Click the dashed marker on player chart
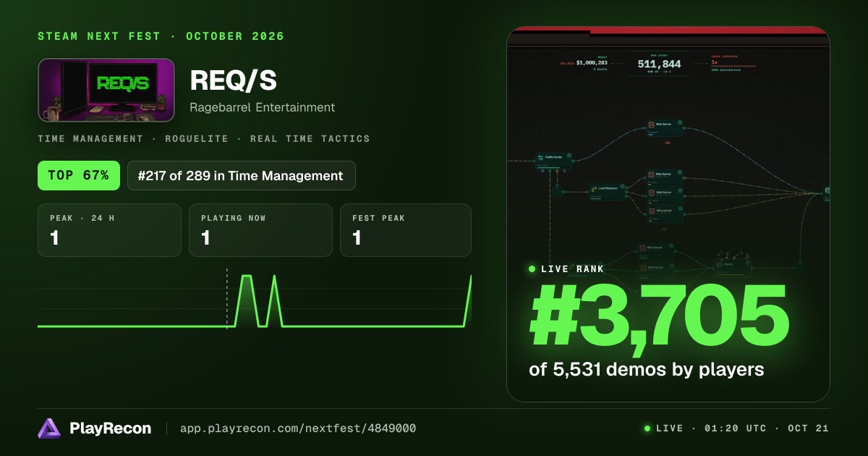 227,298
